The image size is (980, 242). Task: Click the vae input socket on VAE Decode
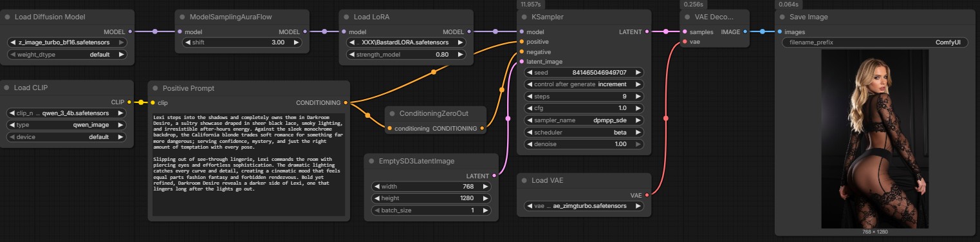click(x=684, y=42)
